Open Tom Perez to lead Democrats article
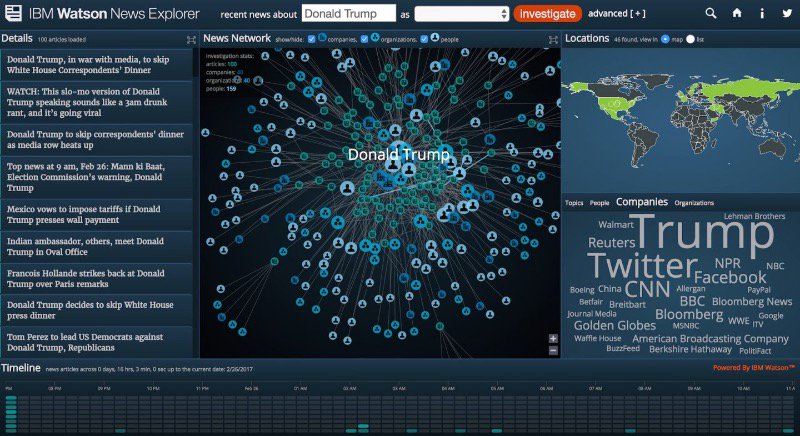This screenshot has width=800, height=436. coord(96,342)
